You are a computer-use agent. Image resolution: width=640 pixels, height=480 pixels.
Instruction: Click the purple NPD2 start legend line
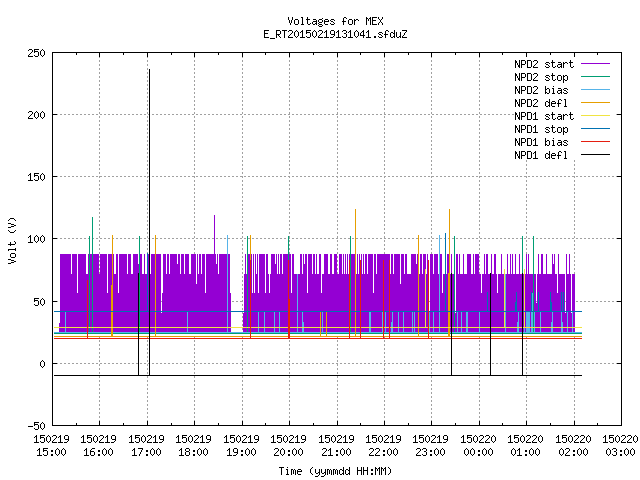coord(595,64)
